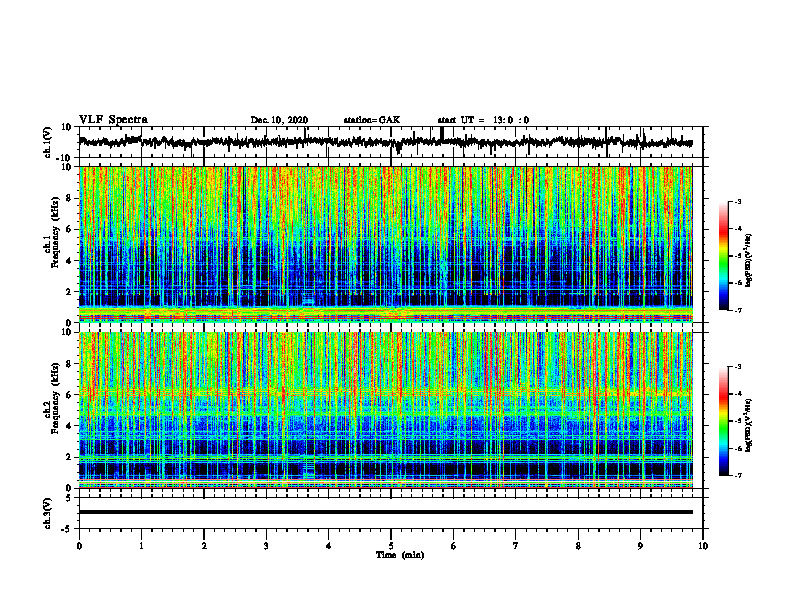Select the "start UT = 13:0:0" header text
This screenshot has height=612, width=792.
tap(483, 120)
